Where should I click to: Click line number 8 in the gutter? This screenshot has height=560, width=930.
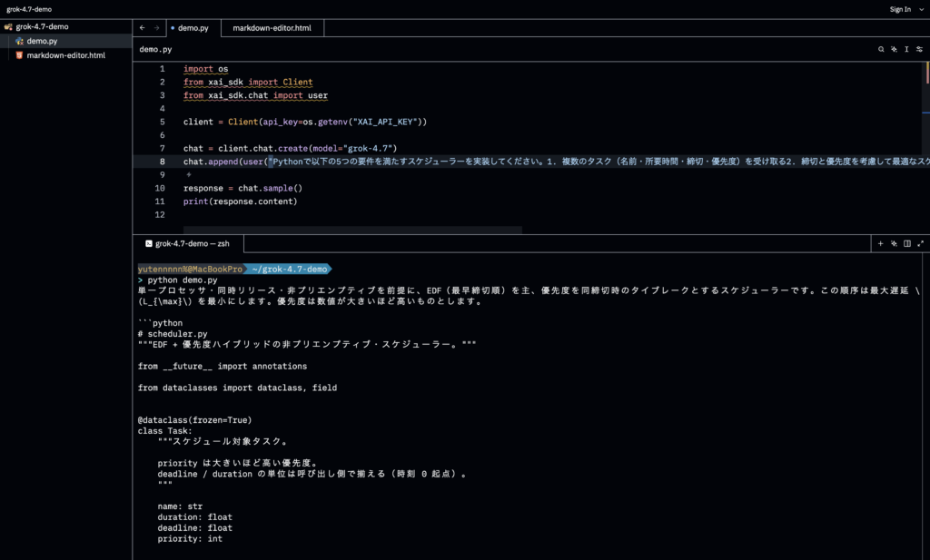163,162
